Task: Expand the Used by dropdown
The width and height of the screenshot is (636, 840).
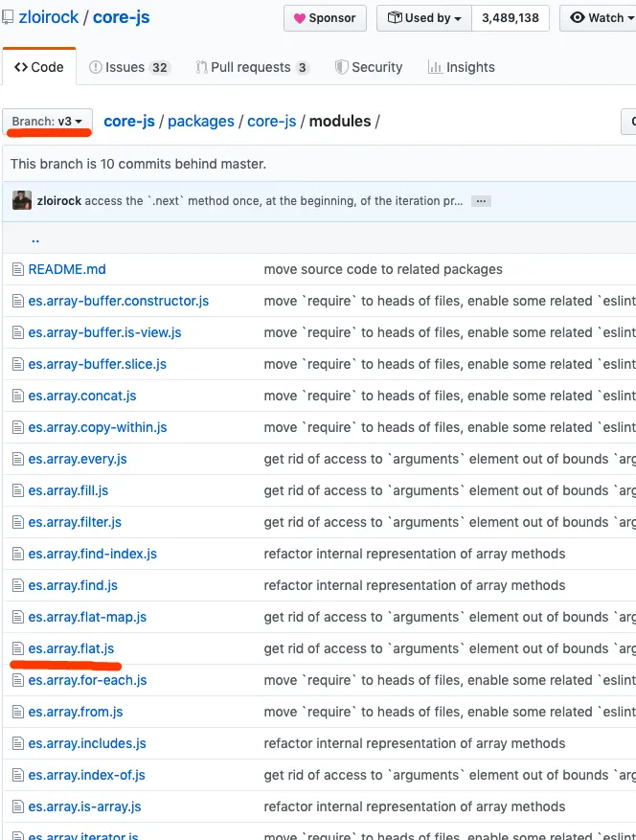Action: tap(424, 18)
